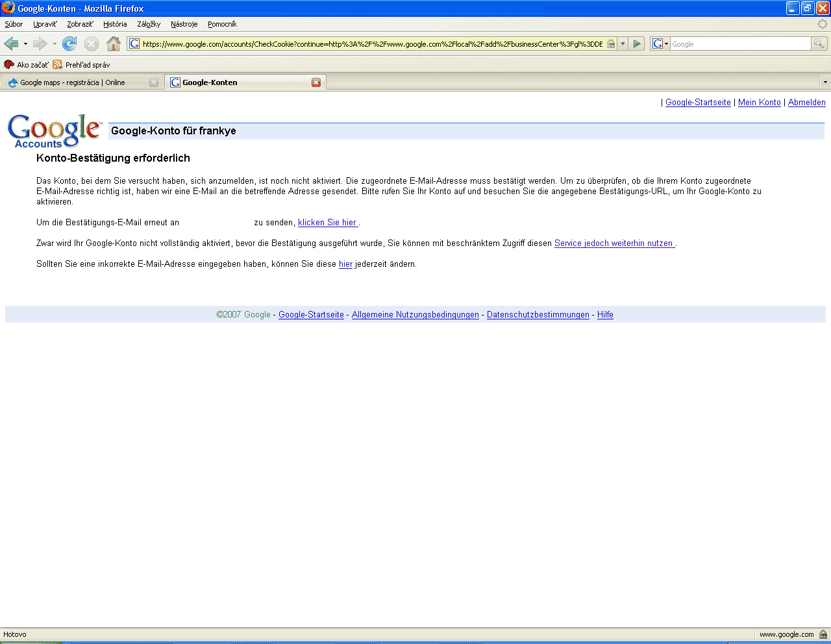Viewport: 831px width, 644px height.
Task: Go to the Home page icon
Action: click(x=114, y=43)
